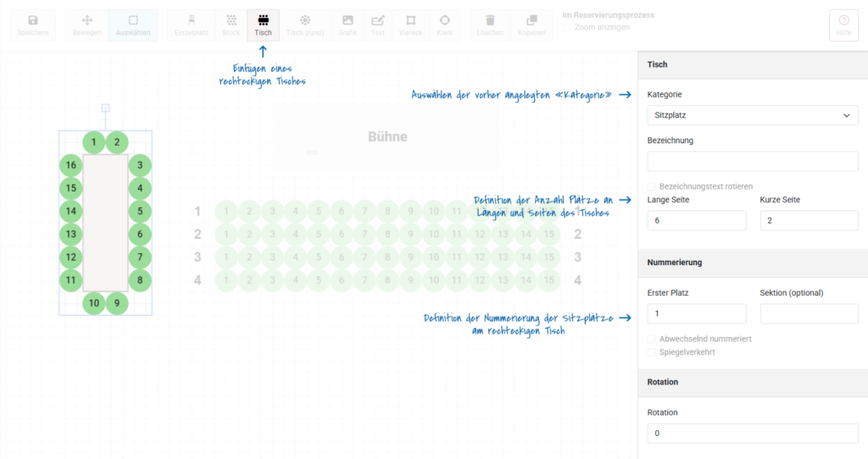Click the Rotation value field
The width and height of the screenshot is (868, 459).
coord(752,433)
